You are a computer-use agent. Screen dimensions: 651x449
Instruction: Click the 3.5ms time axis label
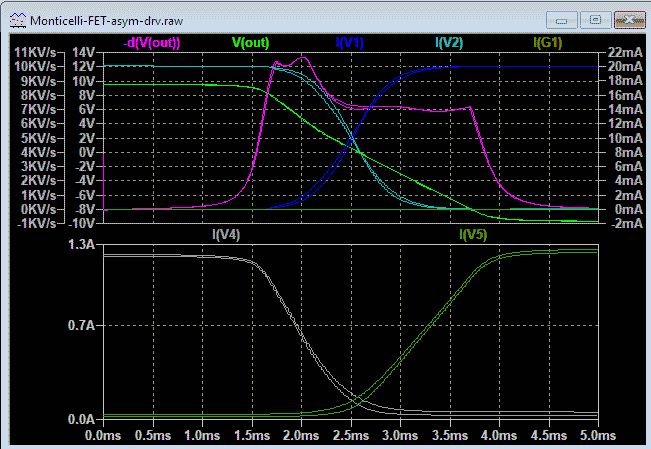450,436
